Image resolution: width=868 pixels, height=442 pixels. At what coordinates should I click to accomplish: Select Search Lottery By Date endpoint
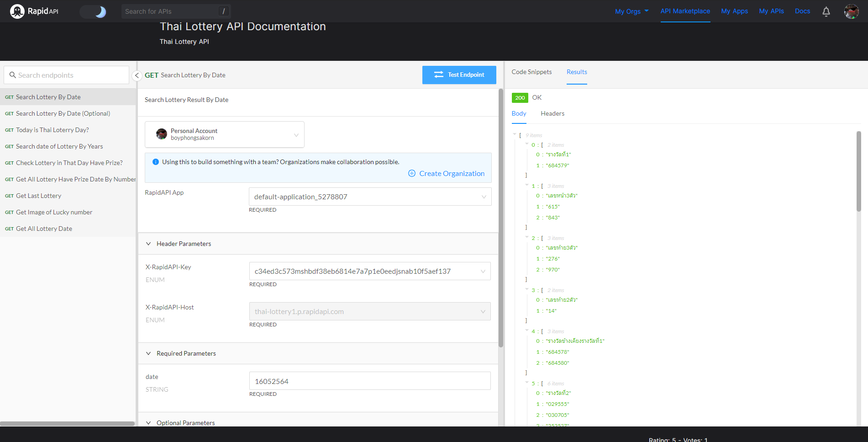coord(68,97)
